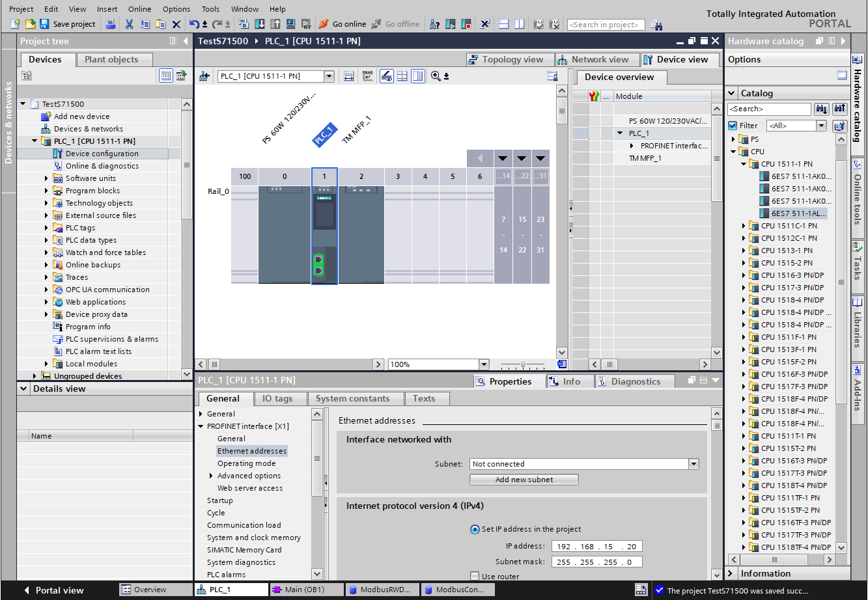Click the Cut scissors icon
This screenshot has height=600, width=868.
click(x=129, y=24)
